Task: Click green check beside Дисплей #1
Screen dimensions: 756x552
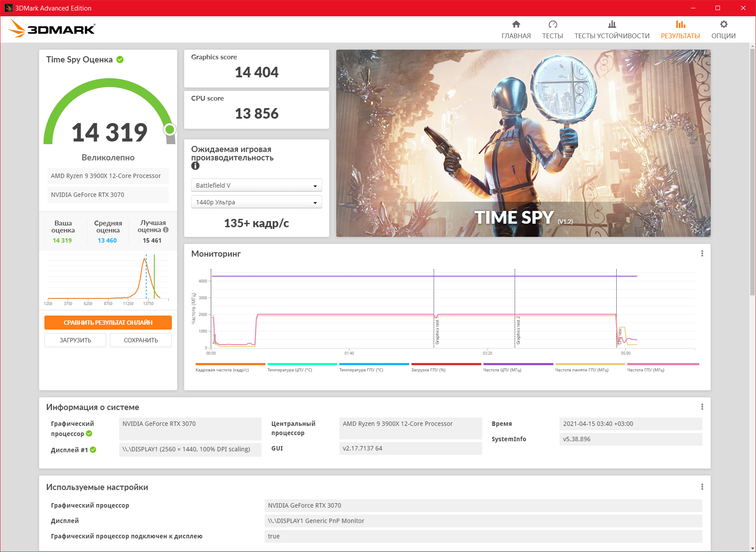Action: point(93,450)
